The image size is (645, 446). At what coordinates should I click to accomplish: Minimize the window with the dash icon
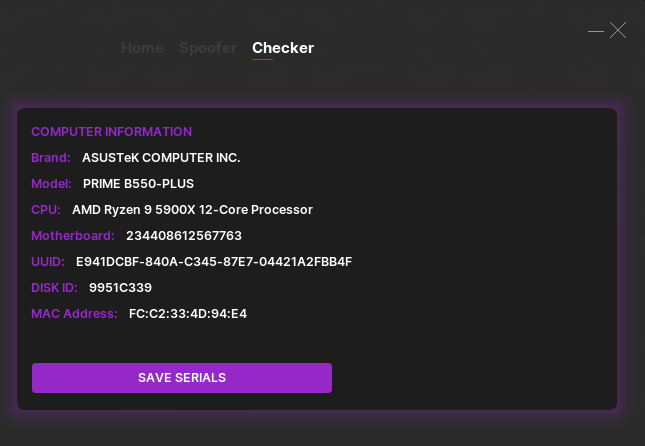pos(596,31)
